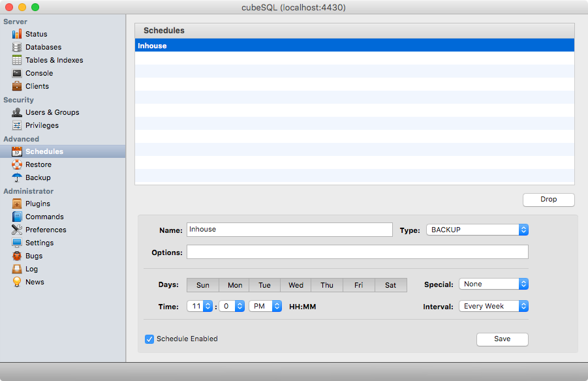This screenshot has height=381, width=588.
Task: Select the Databases sidebar icon
Action: click(x=16, y=47)
